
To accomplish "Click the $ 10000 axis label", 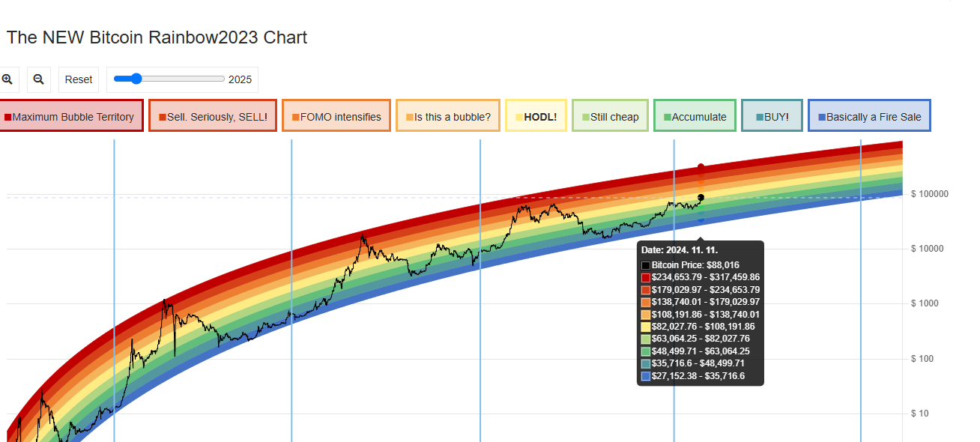I will tap(928, 249).
